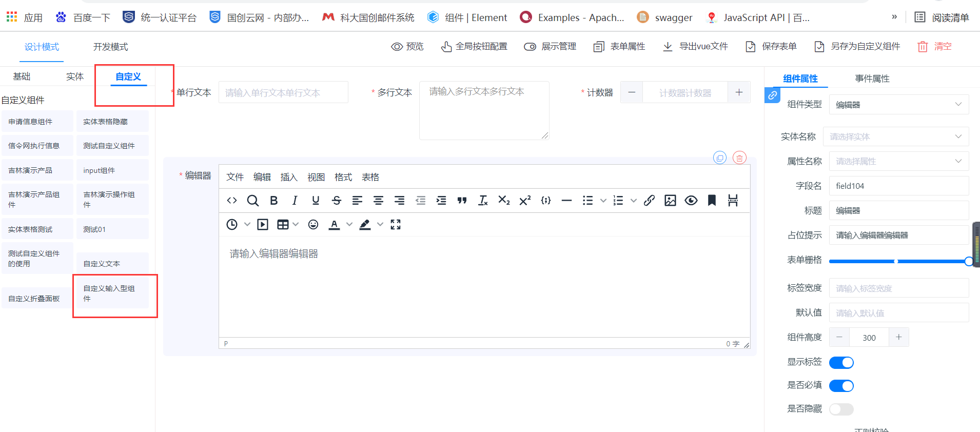Screen dimensions: 980x432
Task: Align text right in the editor
Action: point(399,201)
